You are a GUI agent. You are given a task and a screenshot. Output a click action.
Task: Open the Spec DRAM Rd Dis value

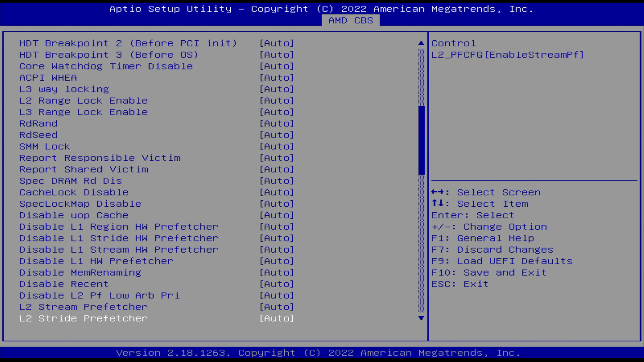277,181
